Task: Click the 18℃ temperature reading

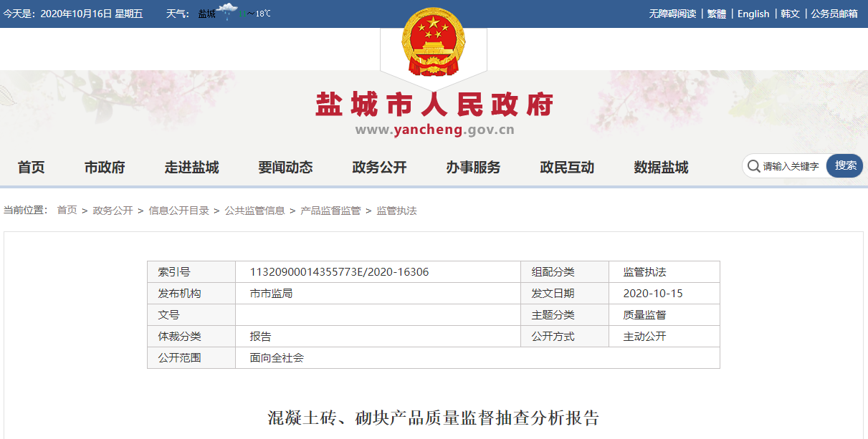Action: tap(263, 14)
